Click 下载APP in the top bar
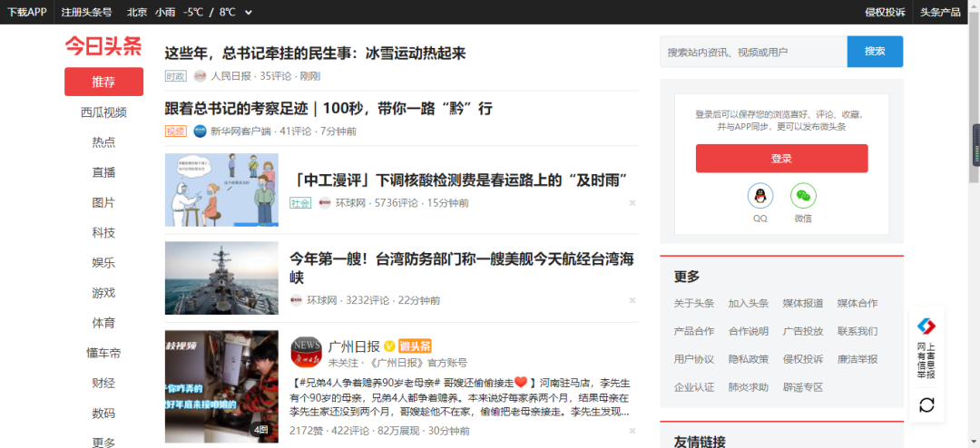Viewport: 980px width, 448px height. click(x=27, y=12)
